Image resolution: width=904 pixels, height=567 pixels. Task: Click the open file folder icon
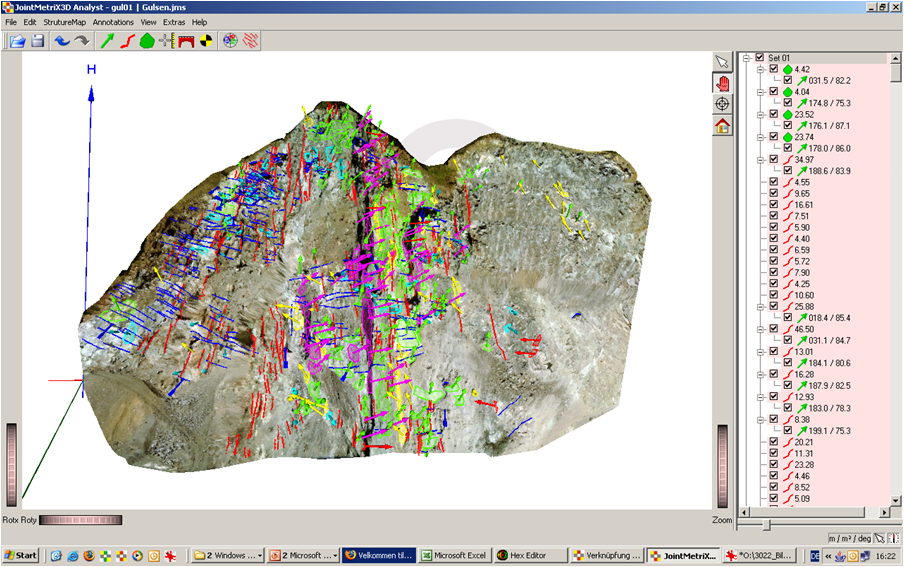17,41
